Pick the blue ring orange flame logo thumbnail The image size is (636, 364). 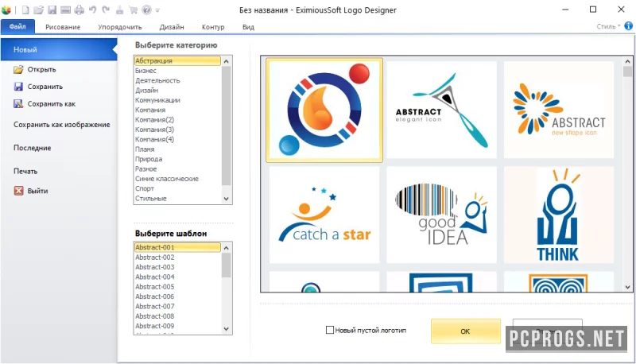(324, 110)
